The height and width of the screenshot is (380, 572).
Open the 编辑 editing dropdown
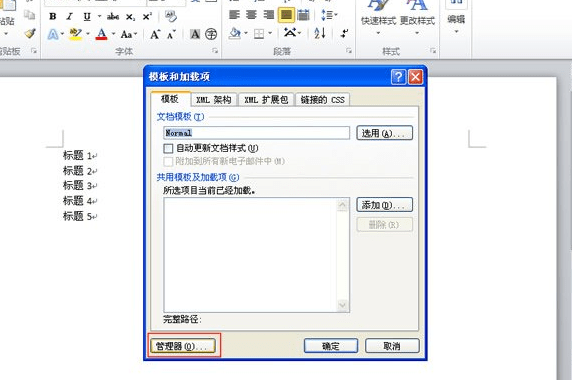pos(456,18)
